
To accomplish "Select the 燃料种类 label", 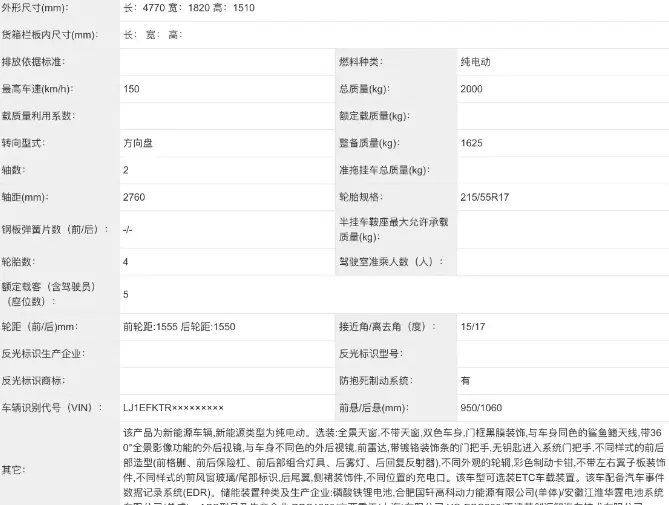I will click(x=361, y=62).
